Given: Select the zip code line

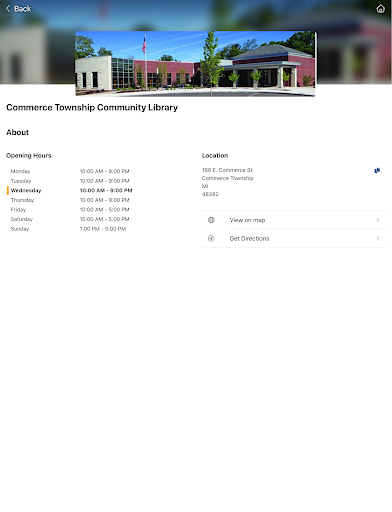Looking at the screenshot, I should click(210, 194).
